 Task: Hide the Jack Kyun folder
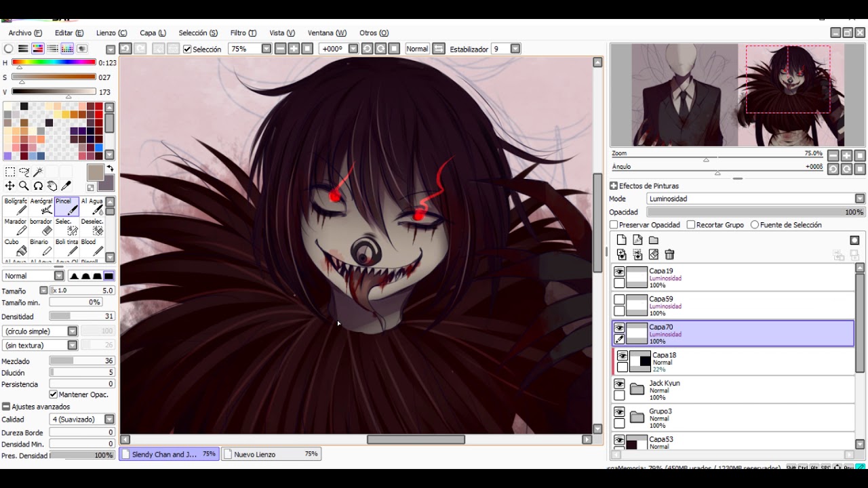pyautogui.click(x=619, y=384)
